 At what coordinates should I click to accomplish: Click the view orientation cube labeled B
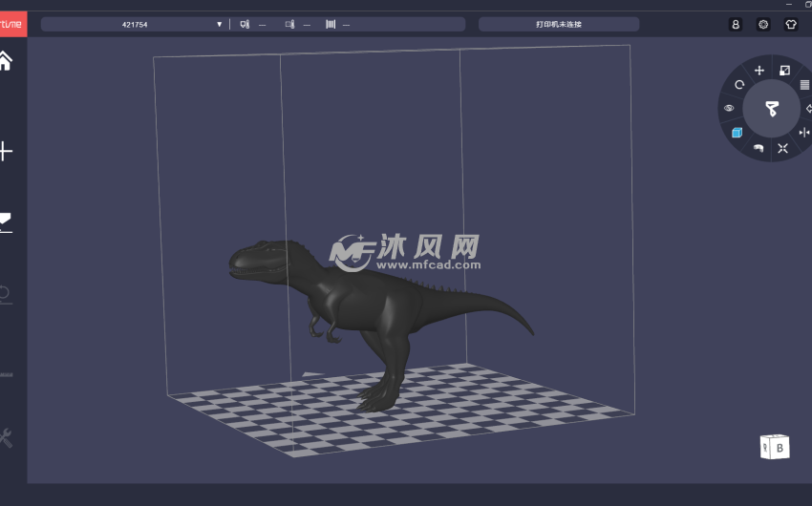coord(775,447)
